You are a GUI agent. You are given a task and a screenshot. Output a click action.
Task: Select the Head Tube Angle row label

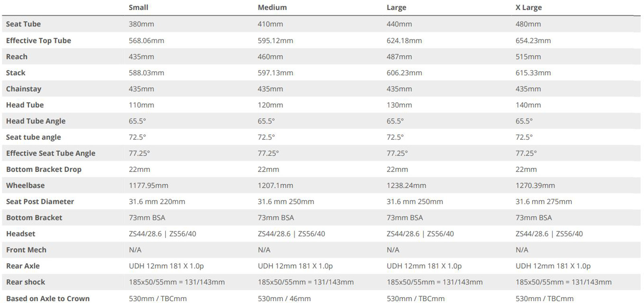point(36,121)
